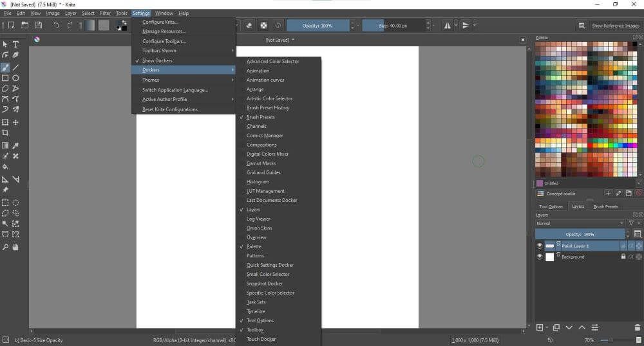Switch to Brush Presets tab
644x346 pixels.
(605, 206)
